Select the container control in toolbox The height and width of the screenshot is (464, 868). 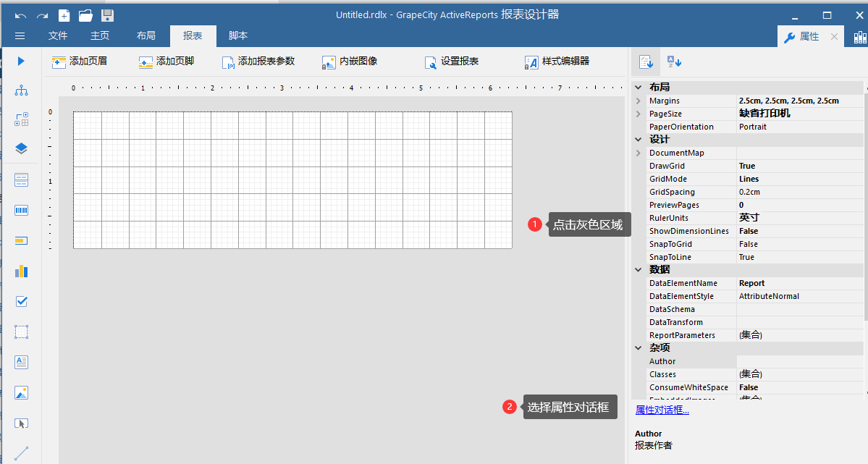(21, 332)
